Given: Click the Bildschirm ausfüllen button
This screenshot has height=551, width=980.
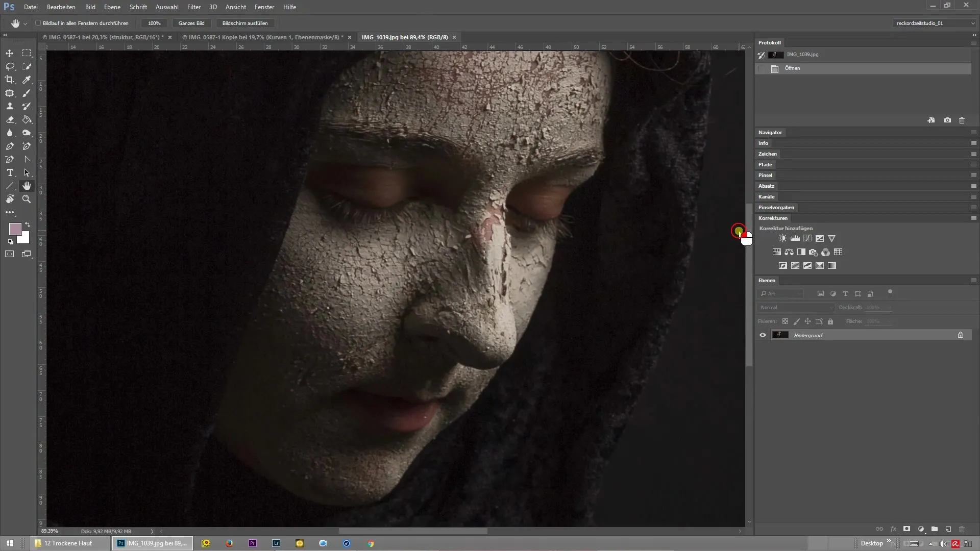Looking at the screenshot, I should pos(245,23).
